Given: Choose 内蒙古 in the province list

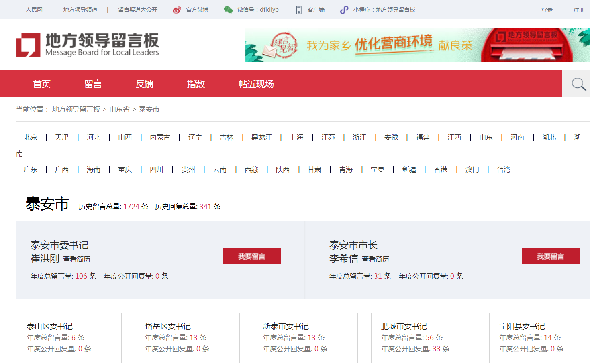Looking at the screenshot, I should click(x=160, y=137).
